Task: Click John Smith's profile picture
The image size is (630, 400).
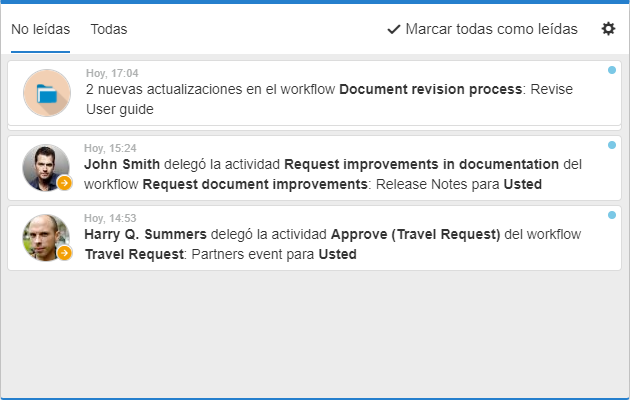Action: point(46,167)
